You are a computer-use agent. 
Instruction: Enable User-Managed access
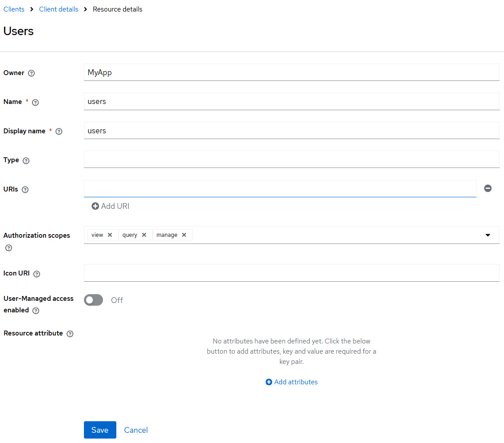(93, 299)
